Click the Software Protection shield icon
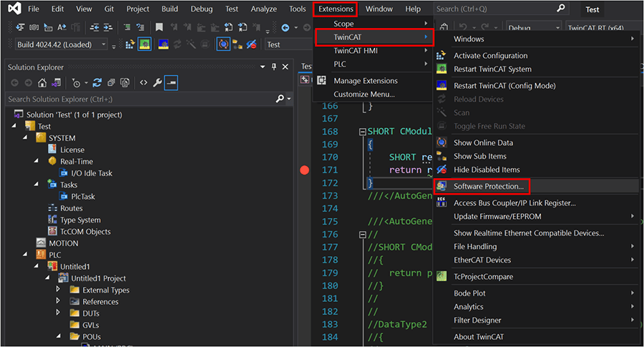 pos(441,186)
